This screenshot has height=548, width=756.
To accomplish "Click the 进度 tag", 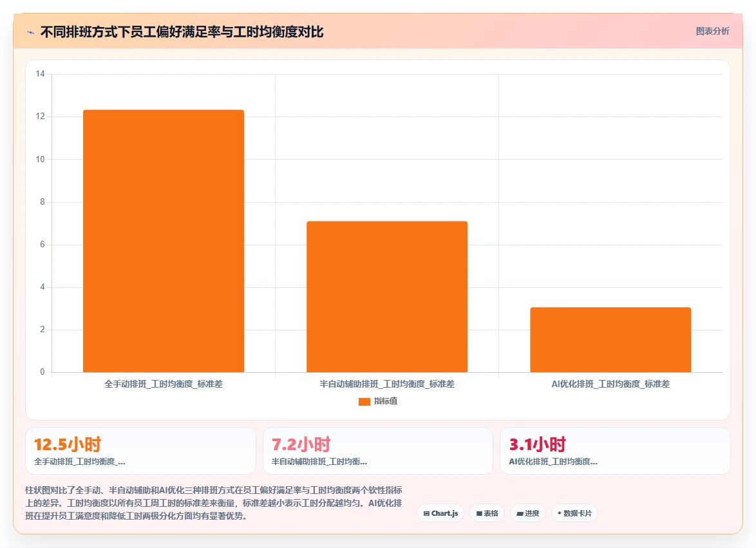I will (528, 513).
